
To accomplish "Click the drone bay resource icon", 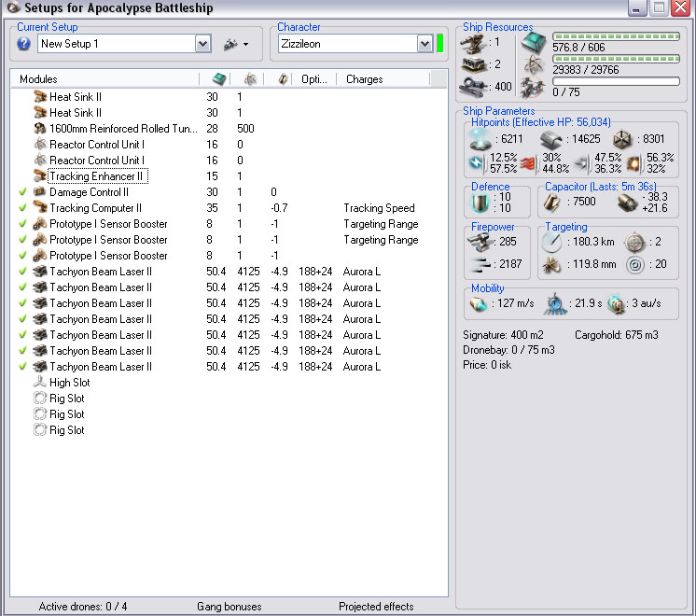I will (533, 87).
